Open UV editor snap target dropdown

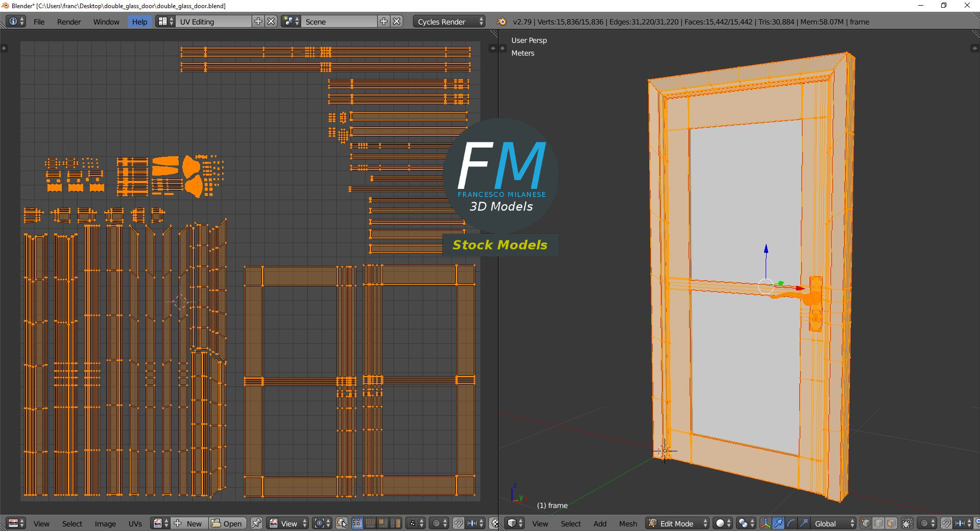tap(475, 523)
